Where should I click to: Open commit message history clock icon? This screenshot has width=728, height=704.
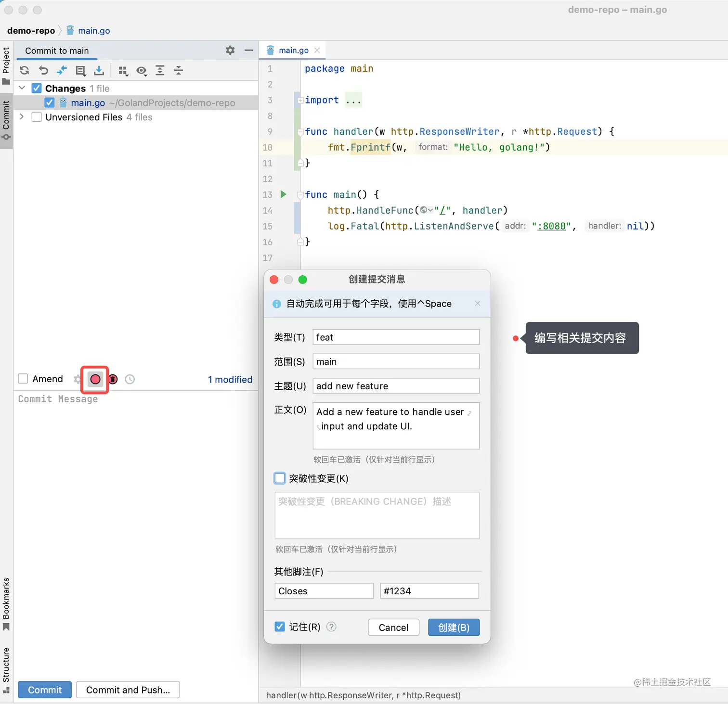coord(130,379)
